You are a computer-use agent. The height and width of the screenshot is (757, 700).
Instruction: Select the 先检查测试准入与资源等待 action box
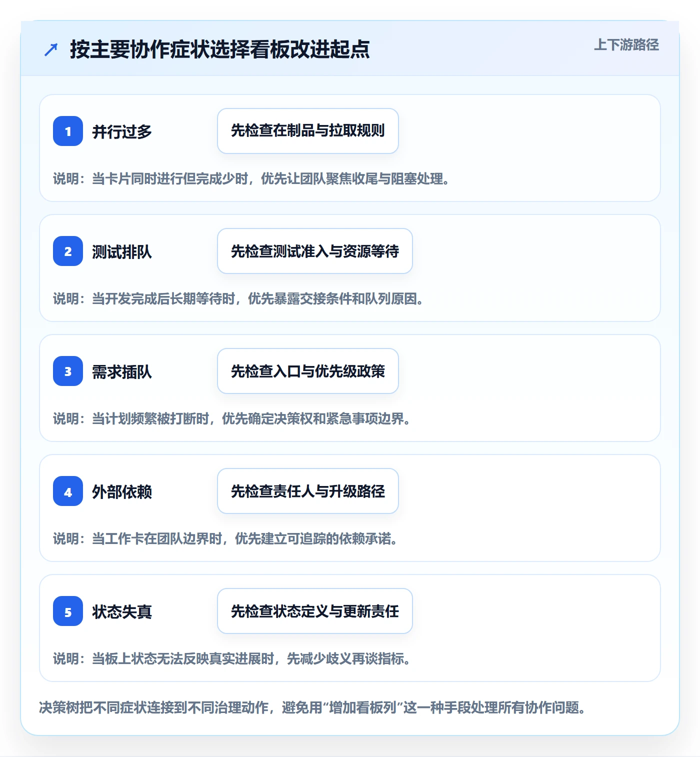click(x=315, y=251)
